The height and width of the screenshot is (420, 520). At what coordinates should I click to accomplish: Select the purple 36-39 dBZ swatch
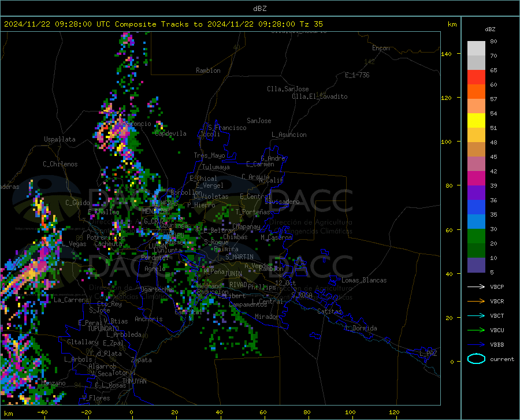coord(476,193)
